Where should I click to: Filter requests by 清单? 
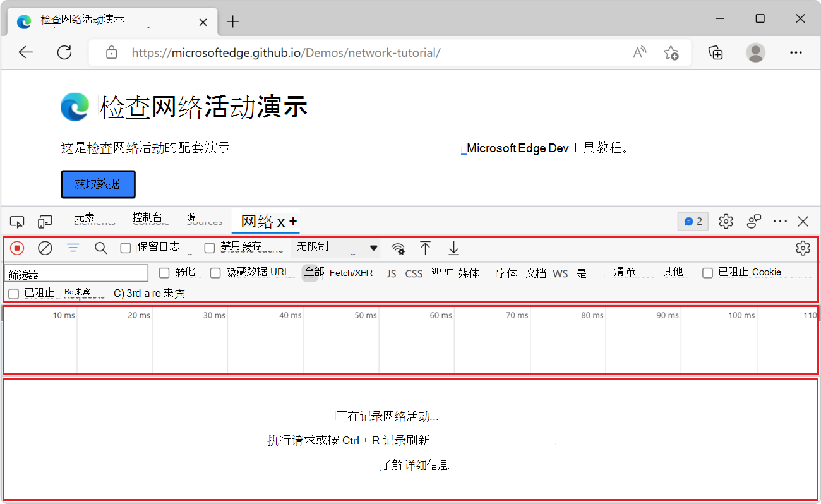625,272
